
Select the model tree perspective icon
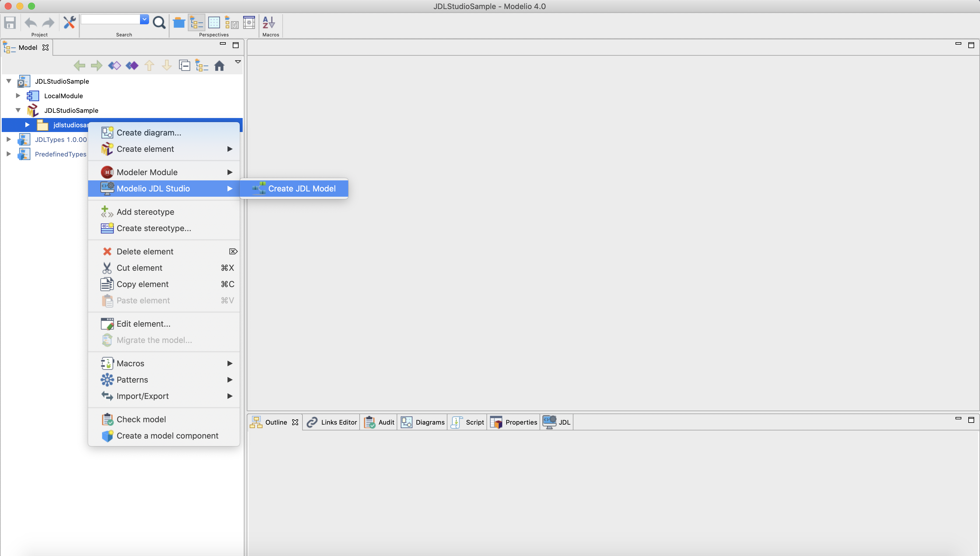197,22
